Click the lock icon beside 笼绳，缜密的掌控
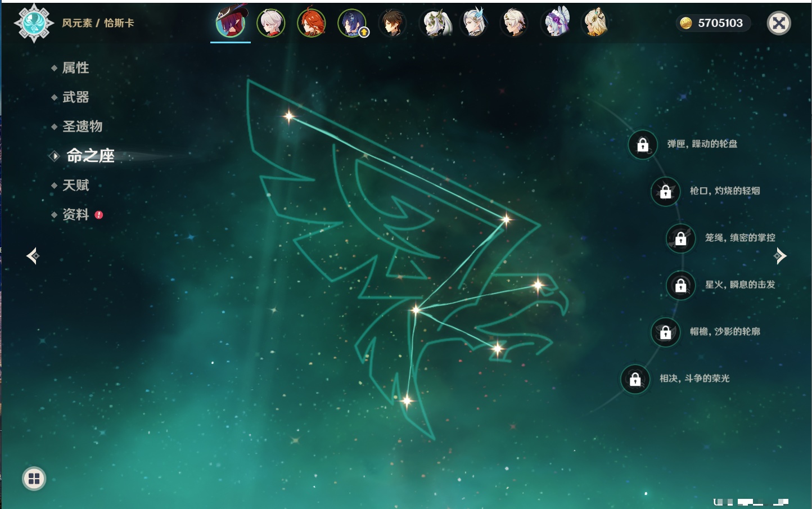Screen dimensions: 812x509 pos(681,238)
